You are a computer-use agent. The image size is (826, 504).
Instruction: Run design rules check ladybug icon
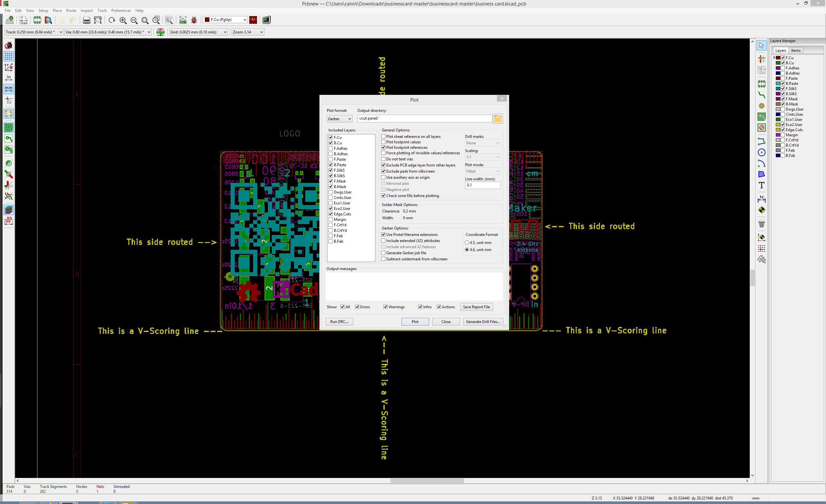coord(194,20)
